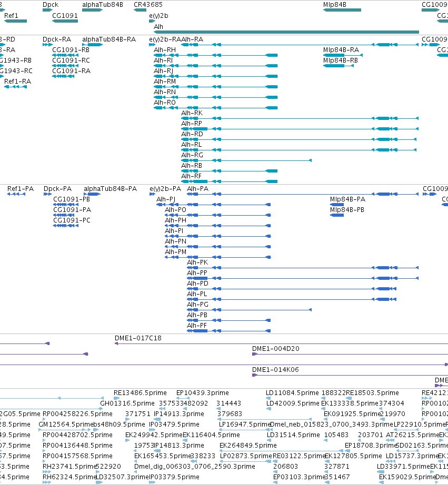The height and width of the screenshot is (485, 448).
Task: Click the Alh-RO transcript label
Action: pos(165,103)
